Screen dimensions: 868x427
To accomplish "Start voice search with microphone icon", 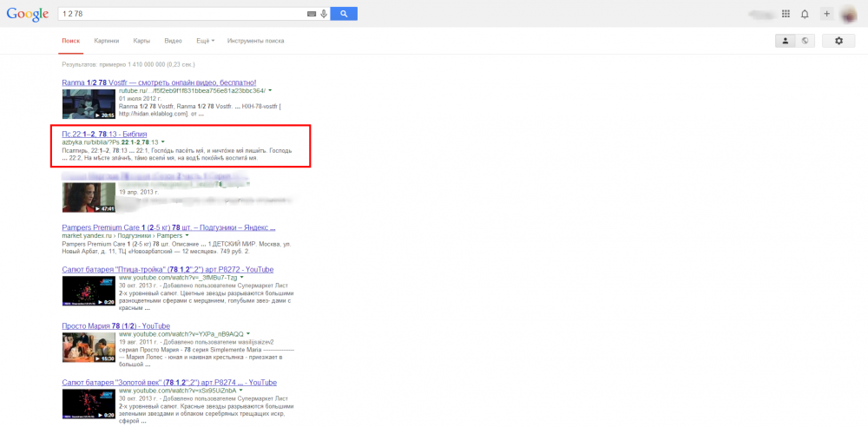I will pyautogui.click(x=324, y=14).
